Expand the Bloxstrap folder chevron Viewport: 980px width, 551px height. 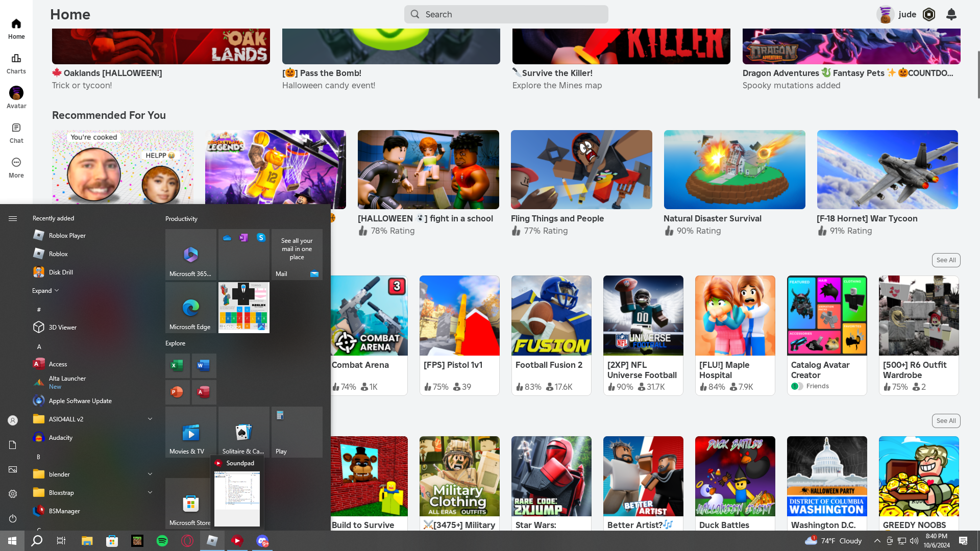tap(150, 492)
